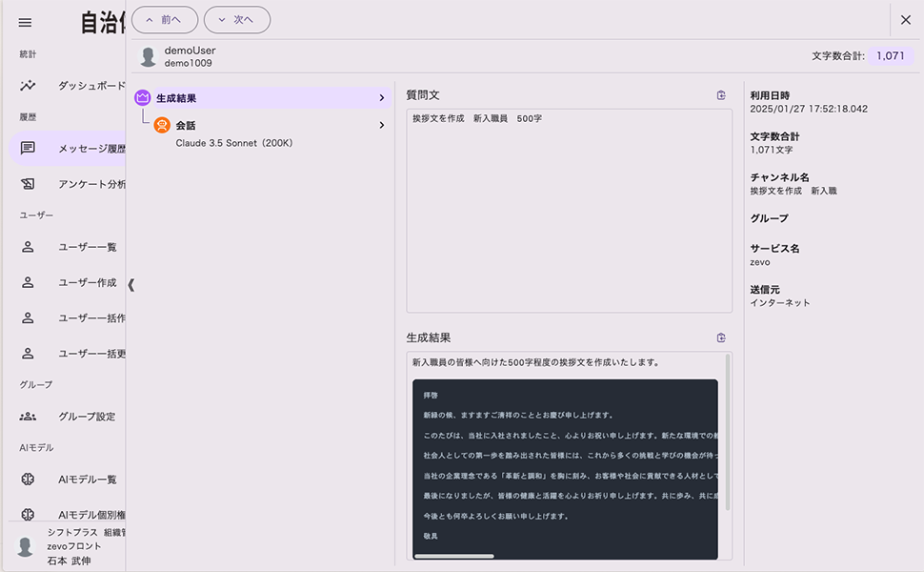The height and width of the screenshot is (572, 924).
Task: Open グループ設定 menu item
Action: pos(68,417)
